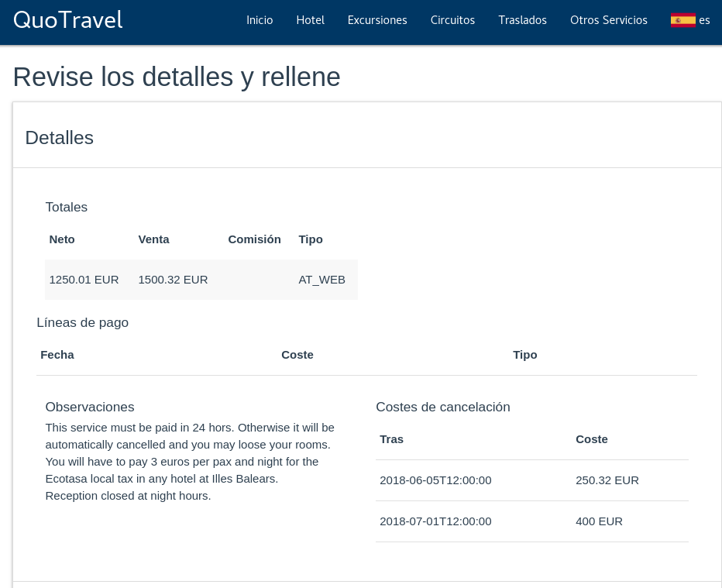Open Otros Servicios menu

coord(609,20)
